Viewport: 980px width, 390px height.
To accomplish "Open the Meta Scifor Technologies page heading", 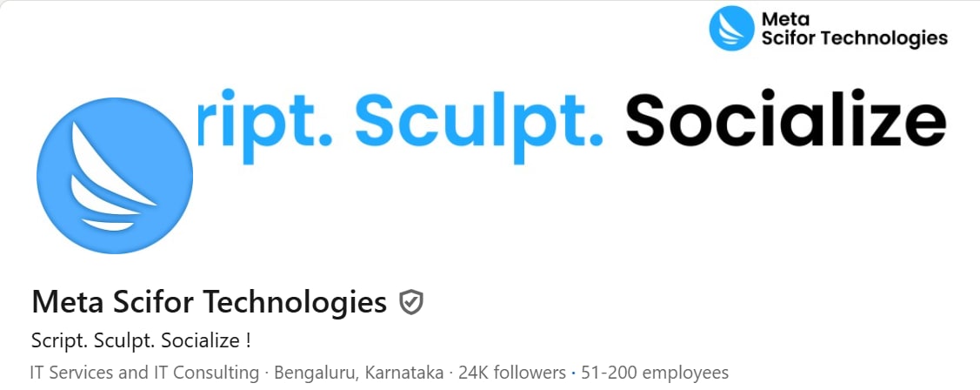I will tap(209, 302).
